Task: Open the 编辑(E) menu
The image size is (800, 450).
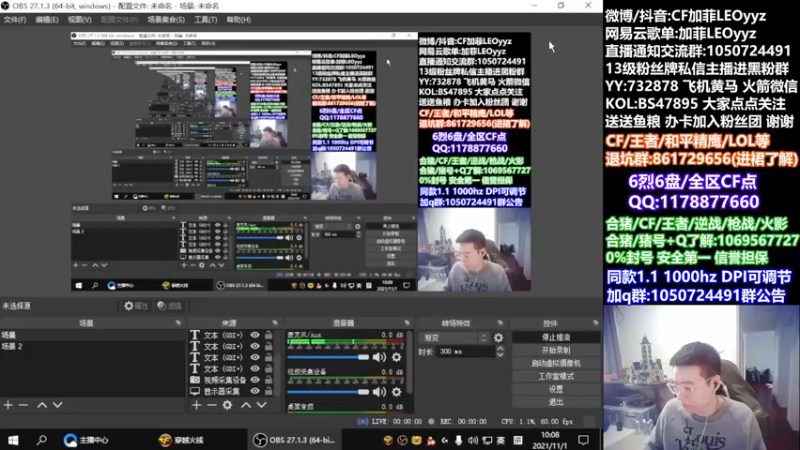Action: coord(47,19)
